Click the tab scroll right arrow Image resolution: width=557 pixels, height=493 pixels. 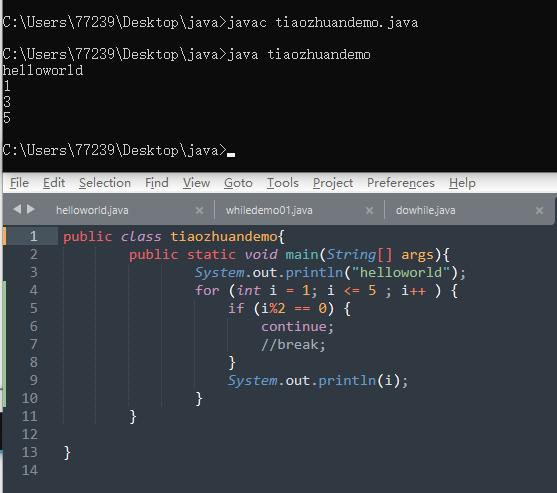click(31, 209)
